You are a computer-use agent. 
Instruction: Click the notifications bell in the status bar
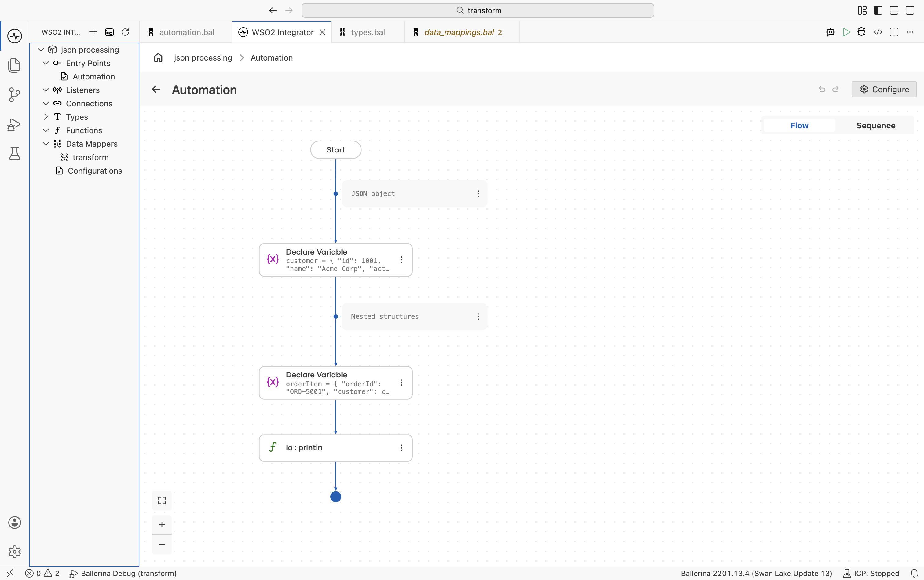[x=915, y=573]
